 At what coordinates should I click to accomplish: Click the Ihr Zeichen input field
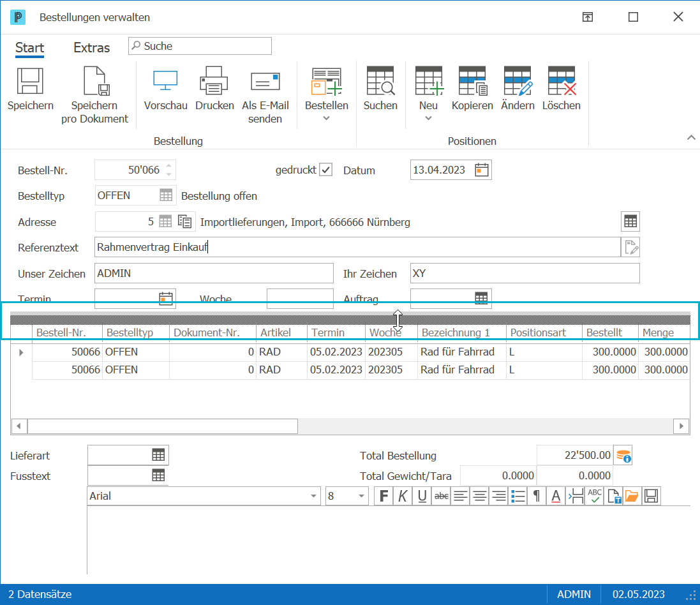point(525,273)
